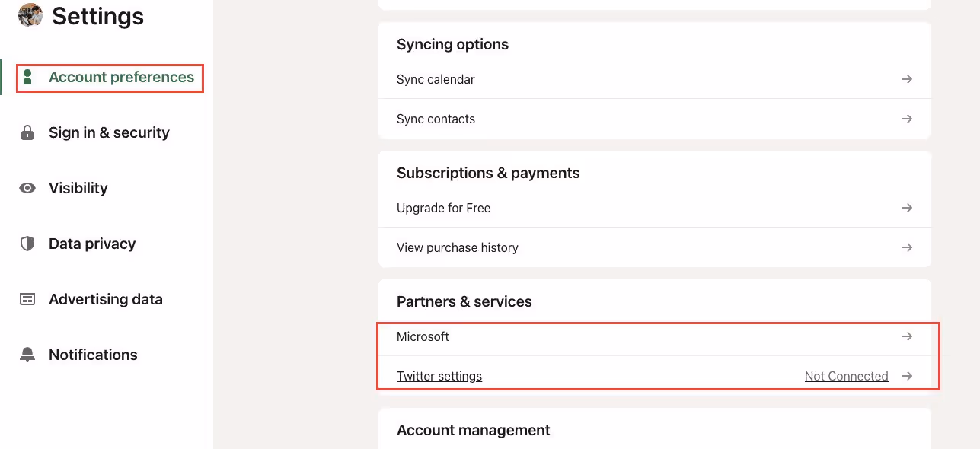Click the Not Connected link

846,375
